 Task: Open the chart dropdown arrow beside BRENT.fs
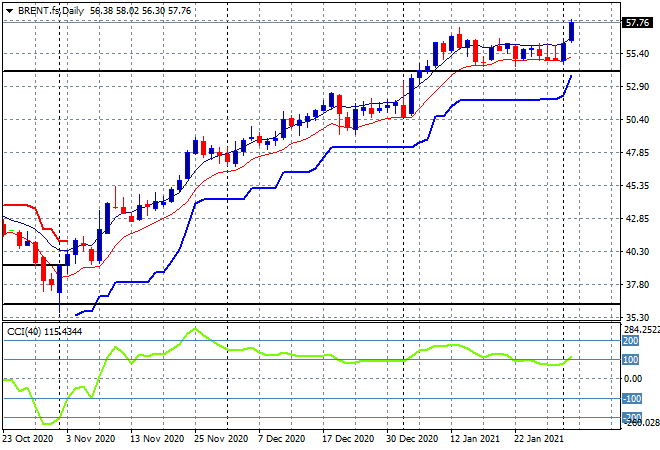click(9, 9)
